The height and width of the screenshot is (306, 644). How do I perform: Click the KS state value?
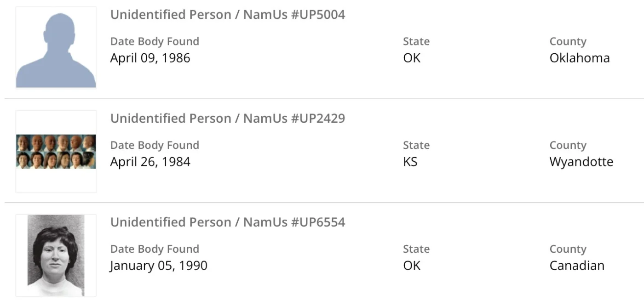[410, 162]
